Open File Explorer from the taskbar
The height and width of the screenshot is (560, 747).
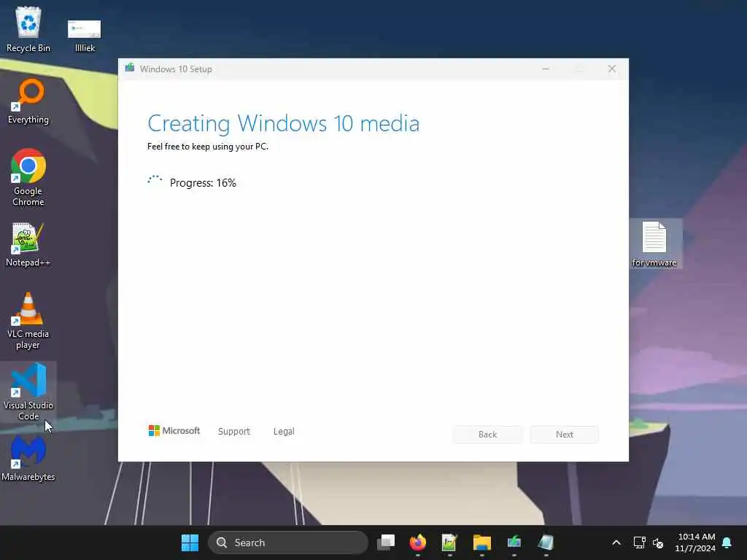click(x=481, y=542)
